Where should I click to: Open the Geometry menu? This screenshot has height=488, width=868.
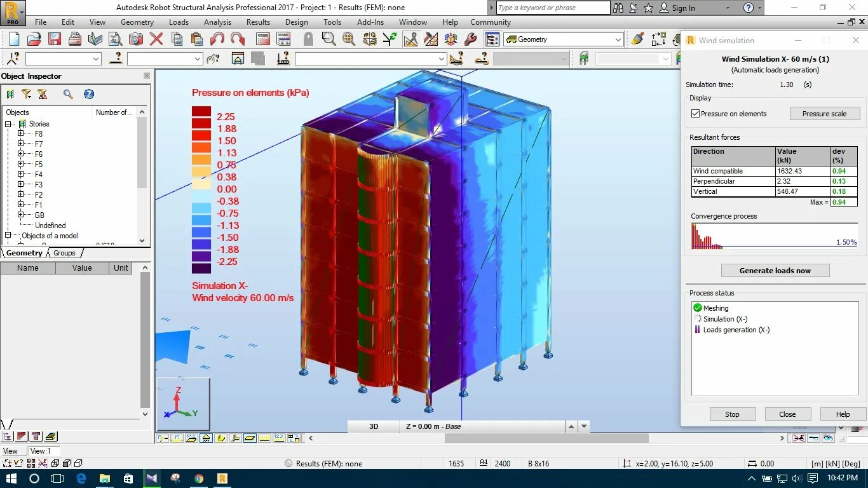(x=137, y=22)
